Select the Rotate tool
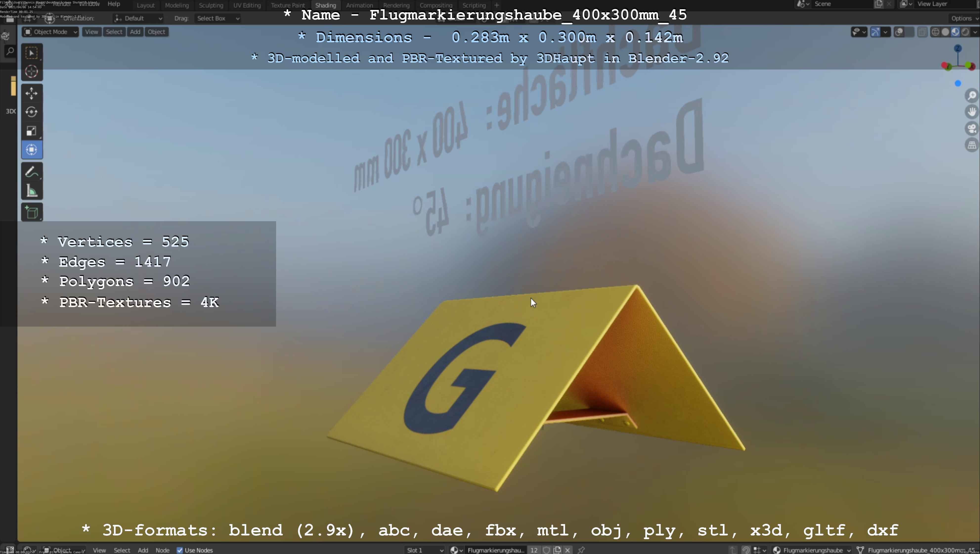 32,112
